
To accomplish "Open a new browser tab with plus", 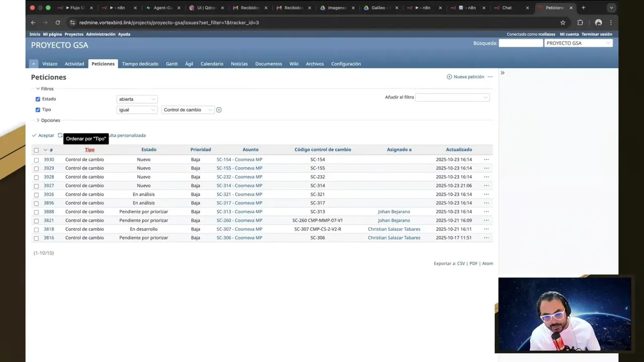I will point(583,8).
